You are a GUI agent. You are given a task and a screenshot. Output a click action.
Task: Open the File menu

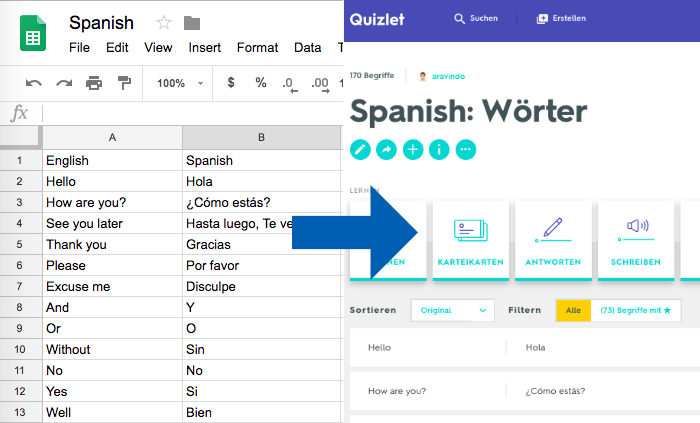click(x=79, y=47)
